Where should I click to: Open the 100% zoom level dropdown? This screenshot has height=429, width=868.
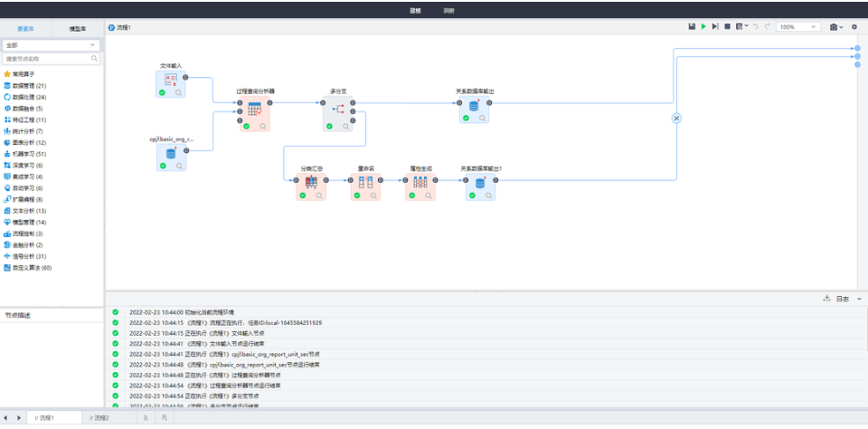coord(799,27)
